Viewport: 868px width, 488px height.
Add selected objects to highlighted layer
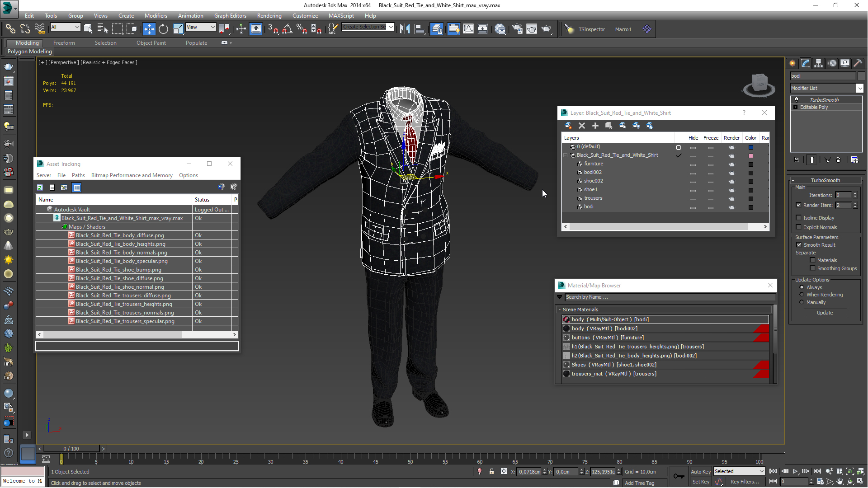click(595, 126)
